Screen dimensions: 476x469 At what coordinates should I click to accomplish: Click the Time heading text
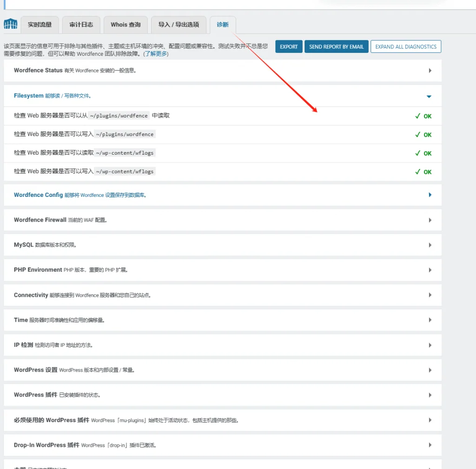pos(21,320)
